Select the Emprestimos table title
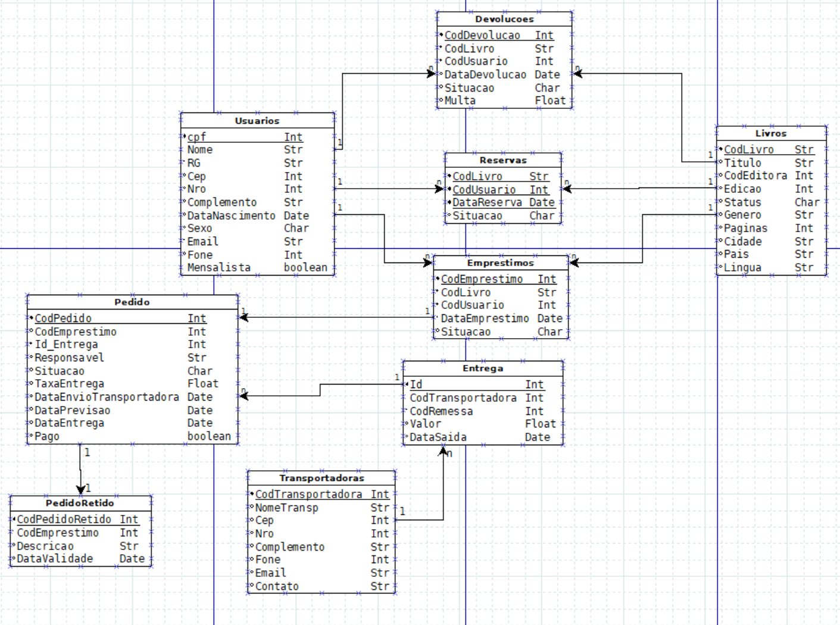 point(500,262)
